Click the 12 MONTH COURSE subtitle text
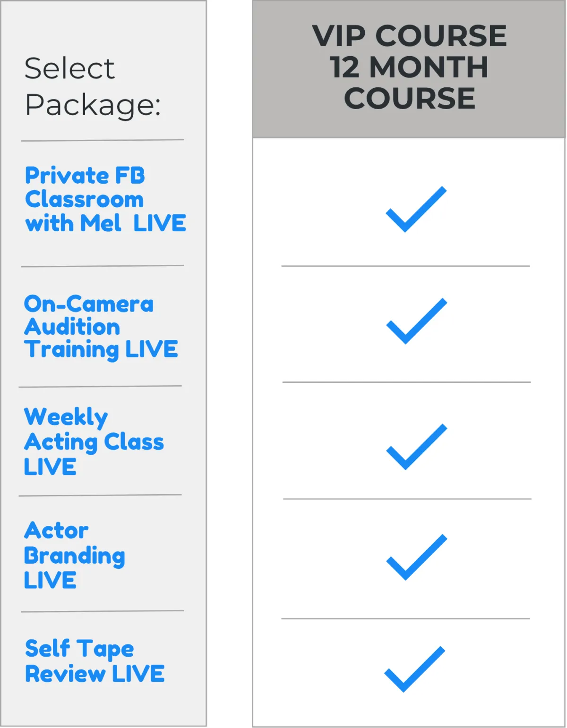Image resolution: width=567 pixels, height=728 pixels. pyautogui.click(x=409, y=83)
